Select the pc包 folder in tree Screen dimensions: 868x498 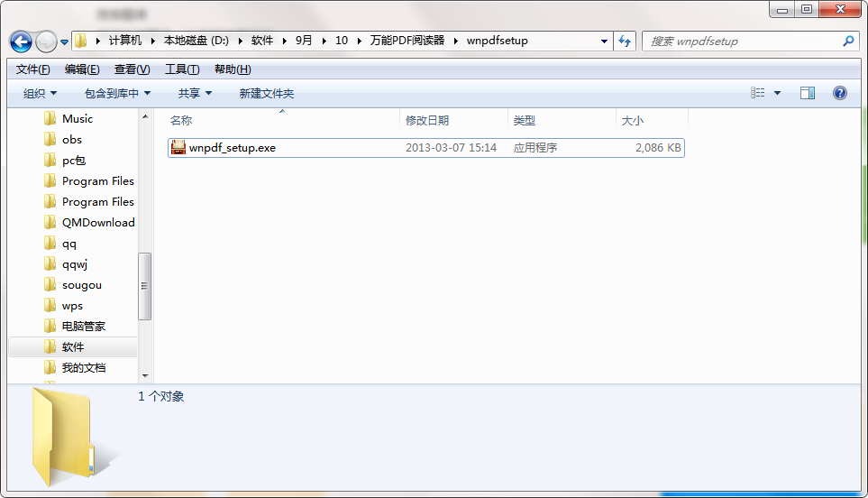(73, 160)
